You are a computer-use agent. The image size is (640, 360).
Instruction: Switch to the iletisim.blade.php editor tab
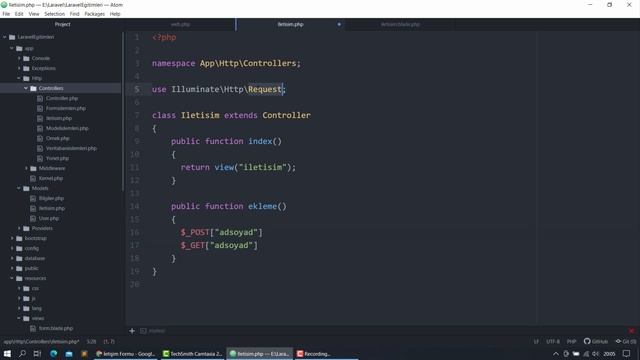[x=400, y=24]
